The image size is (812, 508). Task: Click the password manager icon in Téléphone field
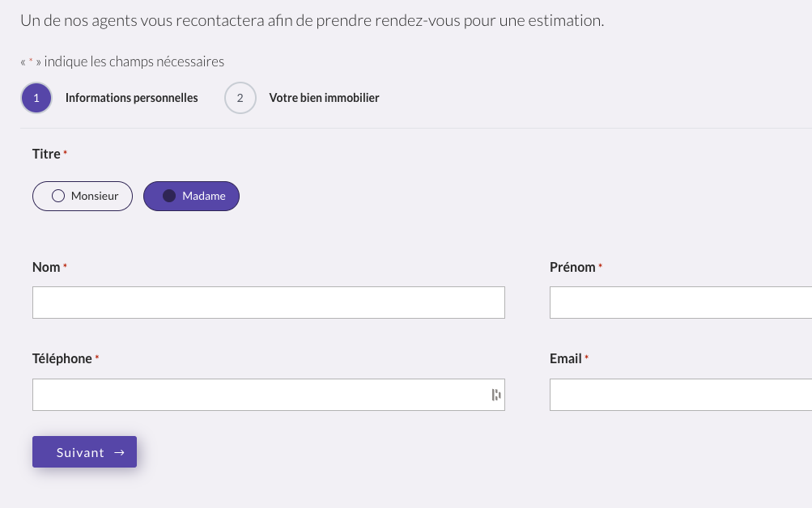[495, 395]
